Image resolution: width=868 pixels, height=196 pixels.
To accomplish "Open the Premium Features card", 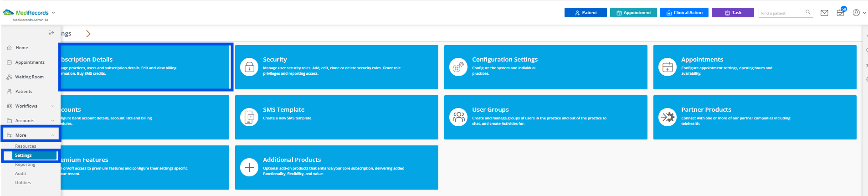I will [x=145, y=167].
